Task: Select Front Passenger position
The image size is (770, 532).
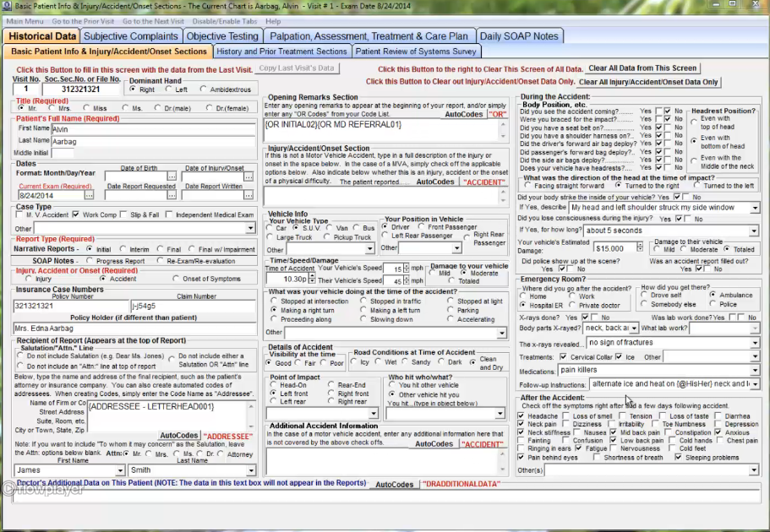Action: point(421,227)
